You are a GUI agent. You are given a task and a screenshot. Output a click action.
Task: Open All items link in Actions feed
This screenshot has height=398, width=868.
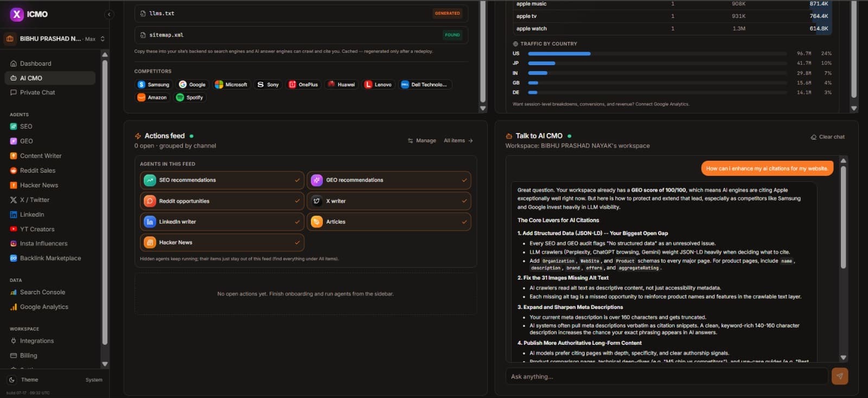[x=458, y=141]
